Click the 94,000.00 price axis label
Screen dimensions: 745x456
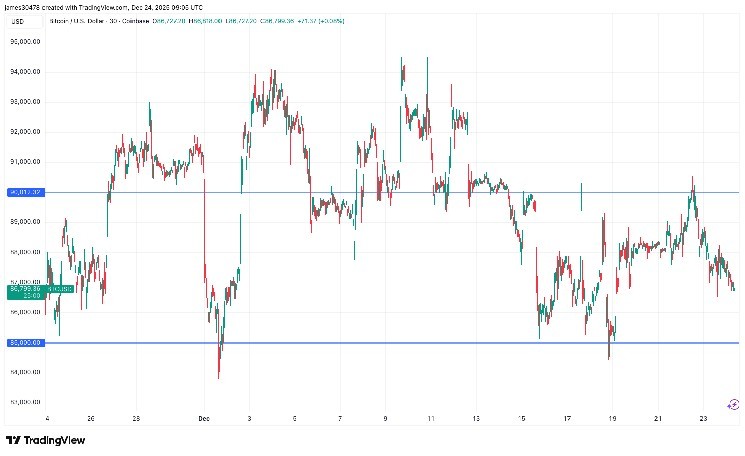(25, 72)
